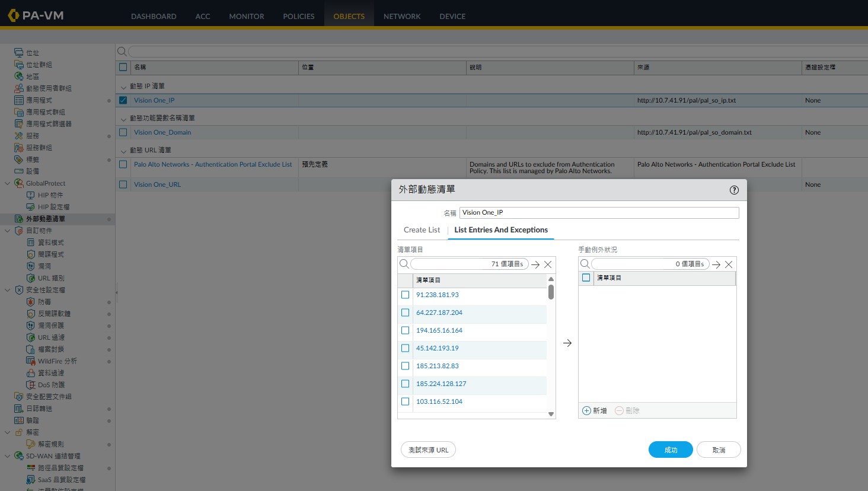Click the add (新增) plus icon
Viewport: 868px width, 491px height.
(587, 410)
